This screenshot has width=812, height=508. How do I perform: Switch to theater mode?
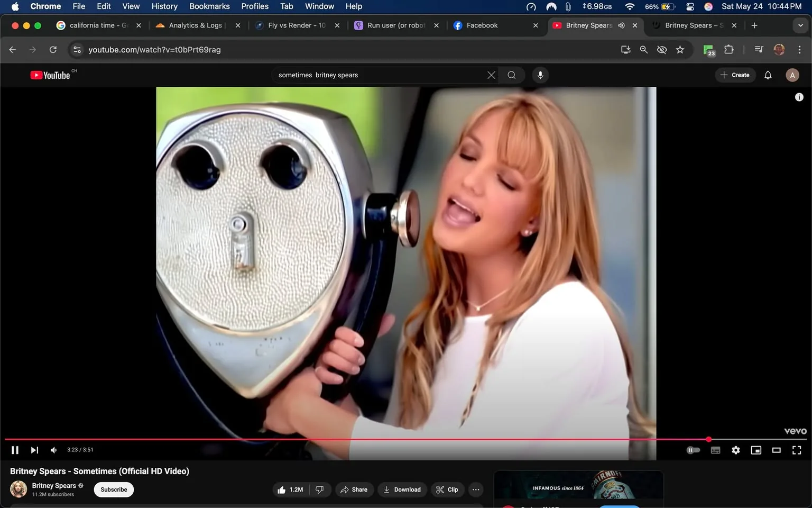coord(776,450)
